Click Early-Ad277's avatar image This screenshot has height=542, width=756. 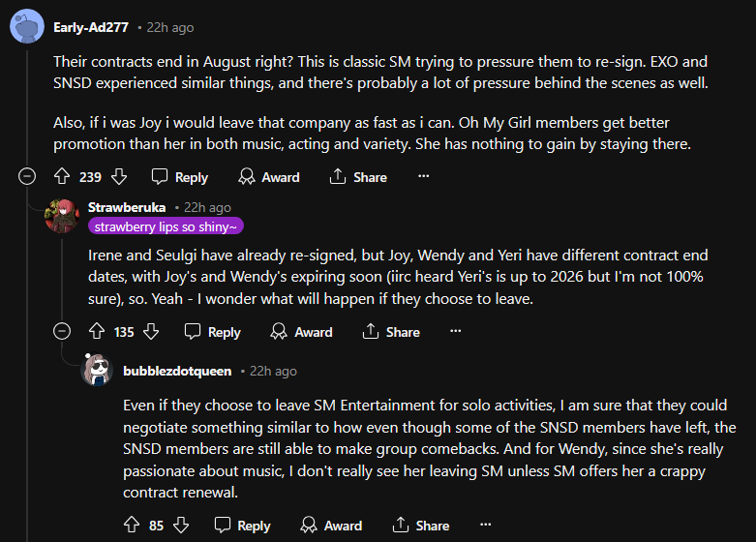point(26,26)
